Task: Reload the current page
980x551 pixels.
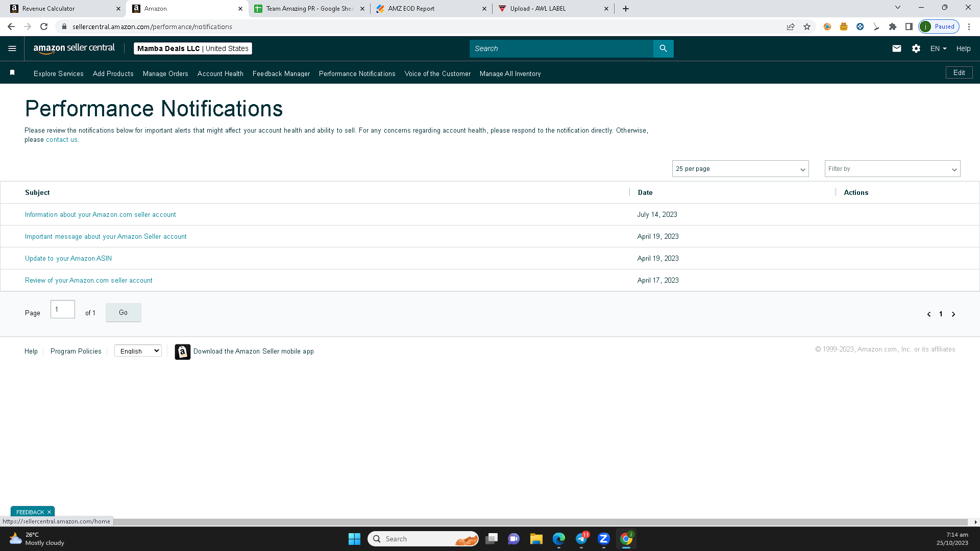Action: [44, 27]
